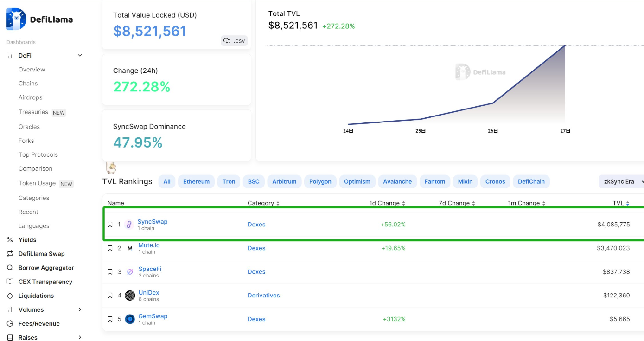Filter rankings by DefiChain
This screenshot has width=644, height=341.
coord(531,181)
